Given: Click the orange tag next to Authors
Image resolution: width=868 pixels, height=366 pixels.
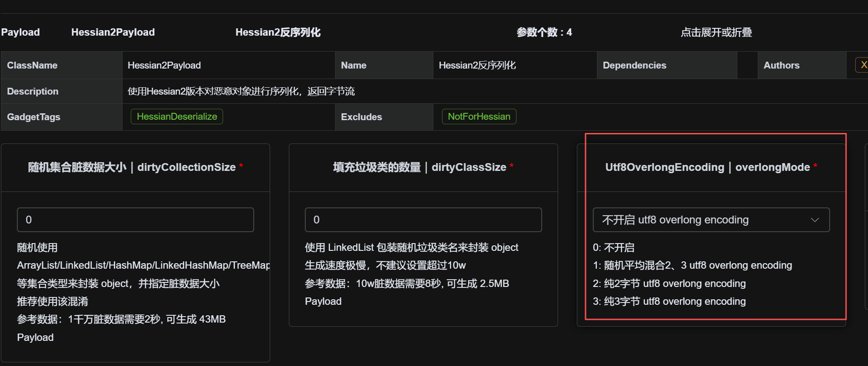Looking at the screenshot, I should 862,65.
